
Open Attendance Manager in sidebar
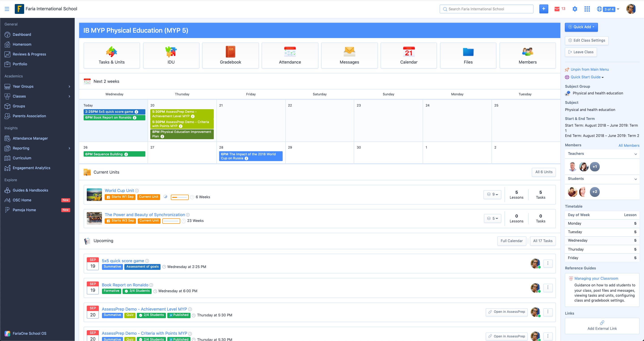pyautogui.click(x=30, y=138)
